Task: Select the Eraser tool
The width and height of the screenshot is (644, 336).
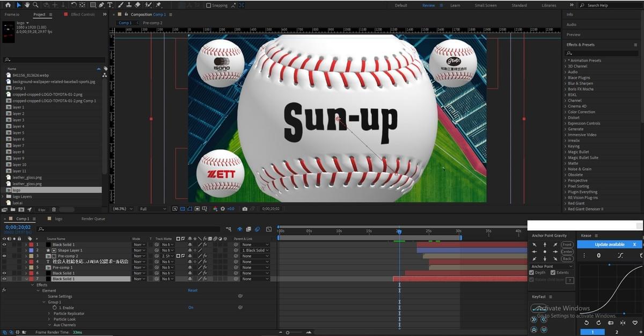Action: [x=137, y=5]
